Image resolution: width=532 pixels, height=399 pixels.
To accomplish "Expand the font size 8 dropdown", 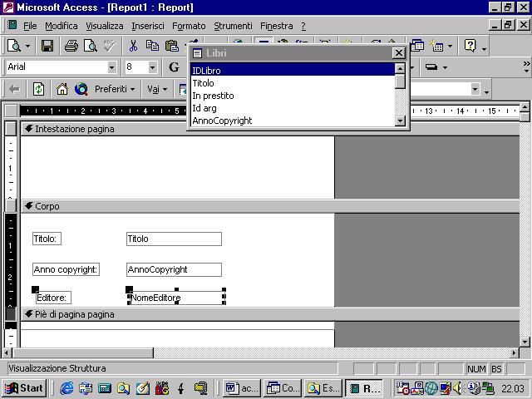I will coord(153,67).
